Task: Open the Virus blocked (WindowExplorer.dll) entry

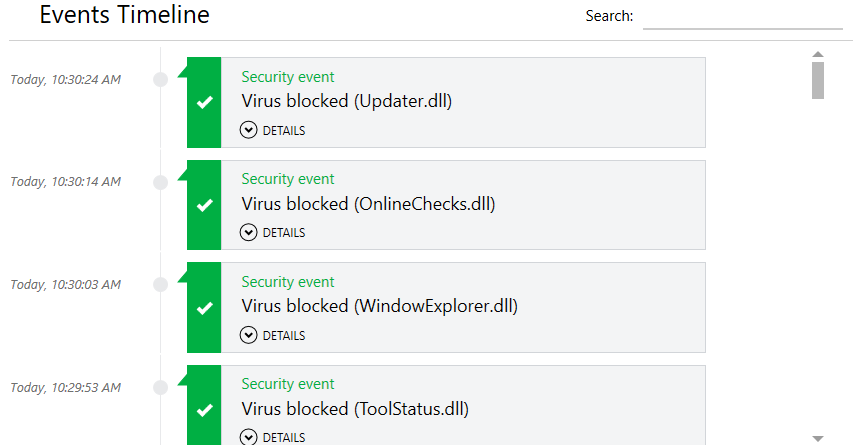Action: click(x=379, y=306)
